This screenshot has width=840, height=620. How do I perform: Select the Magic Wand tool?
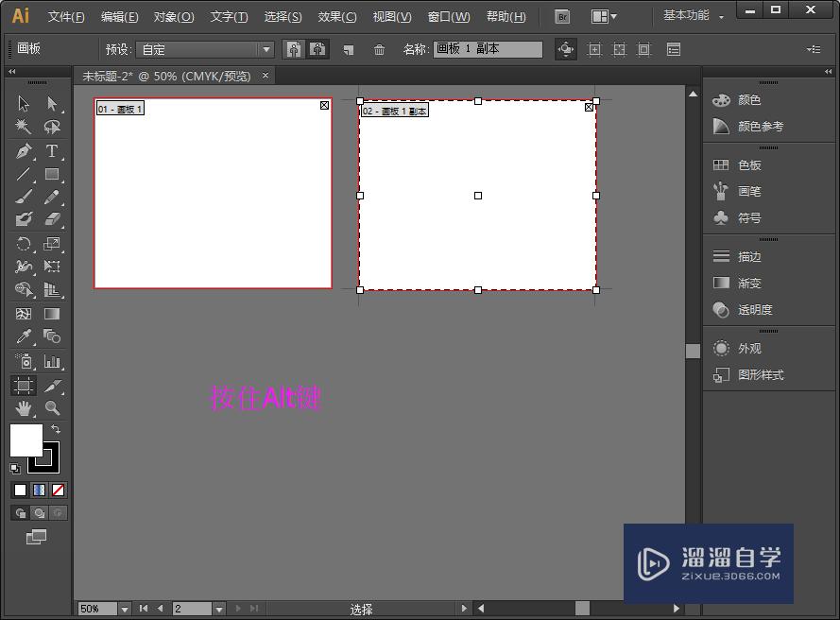click(23, 127)
